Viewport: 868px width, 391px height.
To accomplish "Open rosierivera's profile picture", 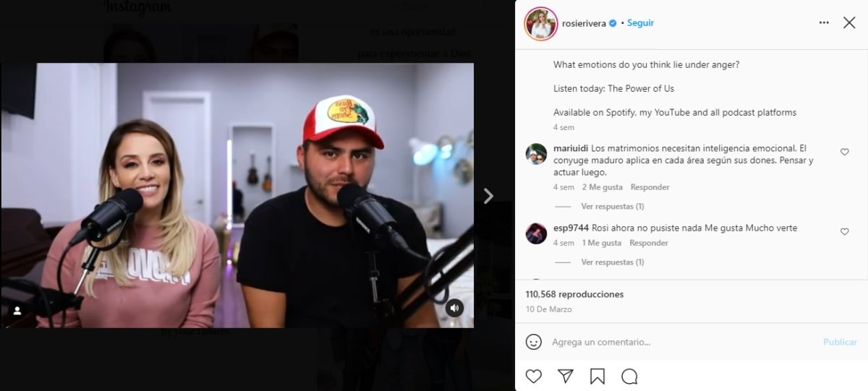I will click(540, 23).
